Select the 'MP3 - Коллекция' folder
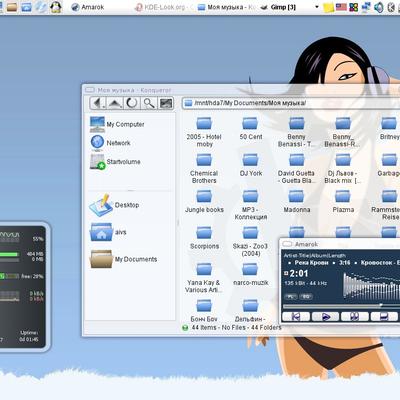Viewport: 400px width, 400px height. click(x=251, y=205)
